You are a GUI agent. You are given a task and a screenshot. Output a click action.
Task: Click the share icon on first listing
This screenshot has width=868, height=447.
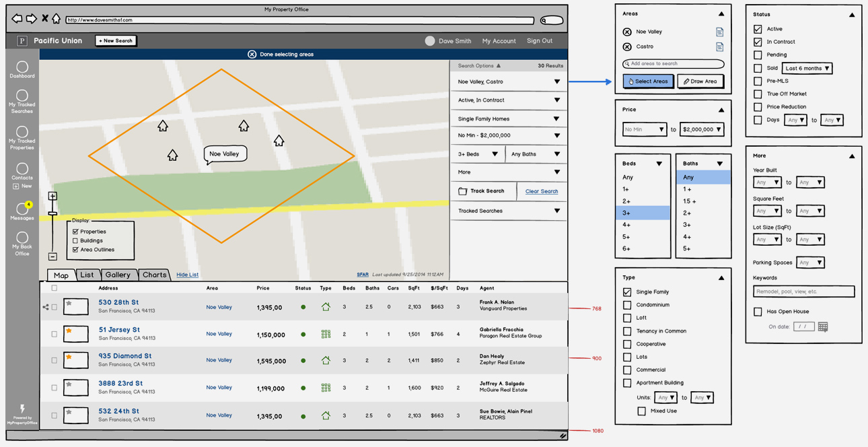[46, 307]
